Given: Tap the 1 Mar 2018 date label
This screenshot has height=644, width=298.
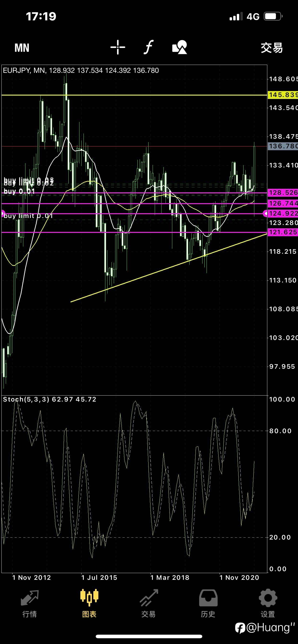Looking at the screenshot, I should click(170, 577).
